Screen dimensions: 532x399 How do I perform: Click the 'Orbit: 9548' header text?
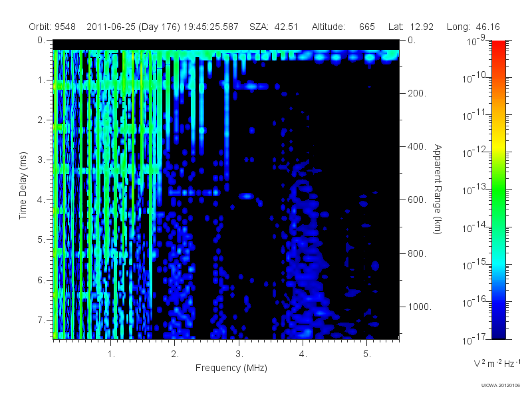click(52, 27)
